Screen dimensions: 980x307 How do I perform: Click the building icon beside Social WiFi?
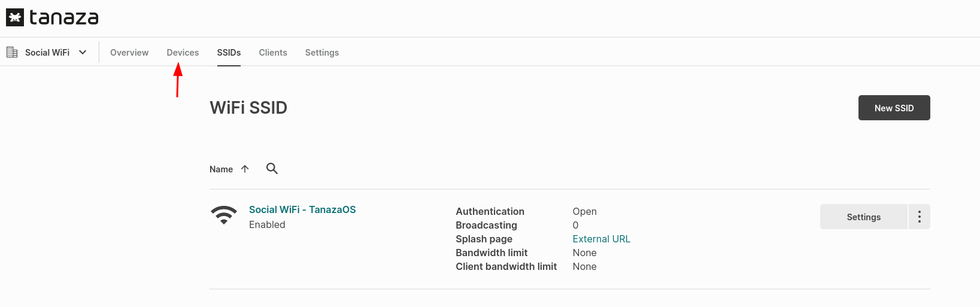coord(12,53)
